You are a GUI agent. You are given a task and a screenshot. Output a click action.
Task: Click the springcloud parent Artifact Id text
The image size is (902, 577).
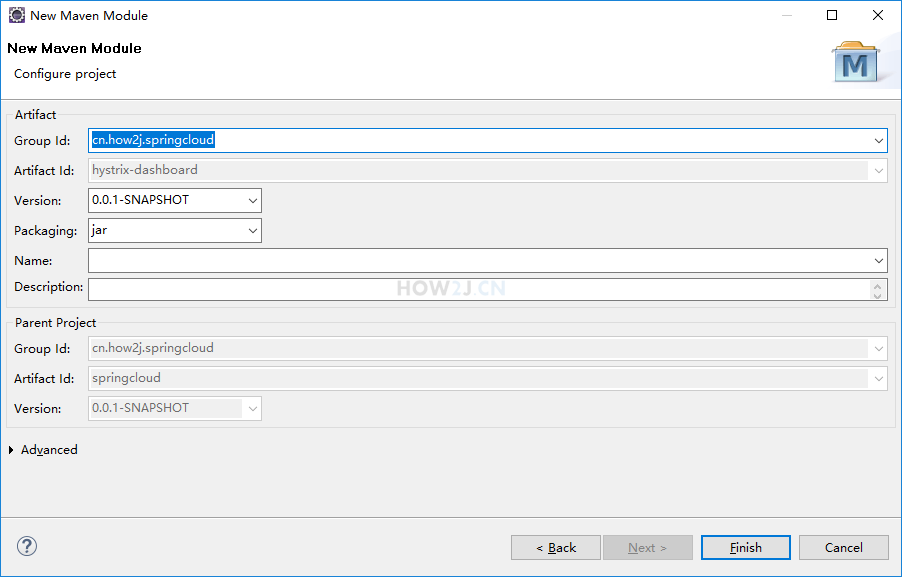[x=127, y=378]
